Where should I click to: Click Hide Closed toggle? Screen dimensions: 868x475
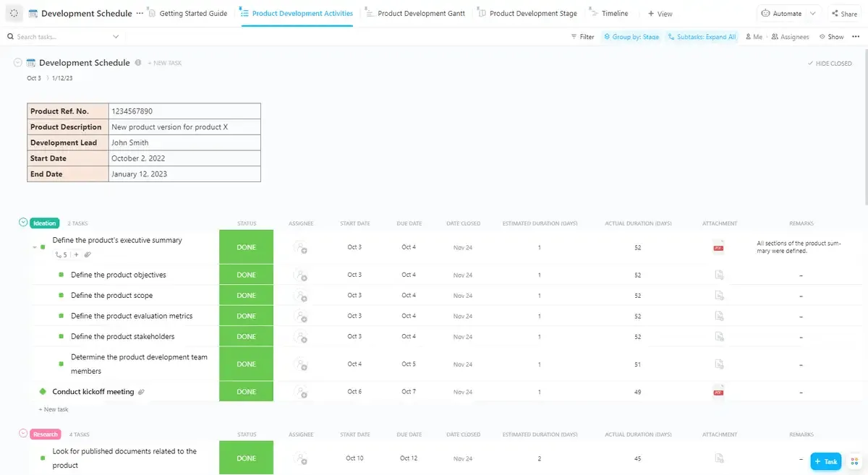[830, 64]
